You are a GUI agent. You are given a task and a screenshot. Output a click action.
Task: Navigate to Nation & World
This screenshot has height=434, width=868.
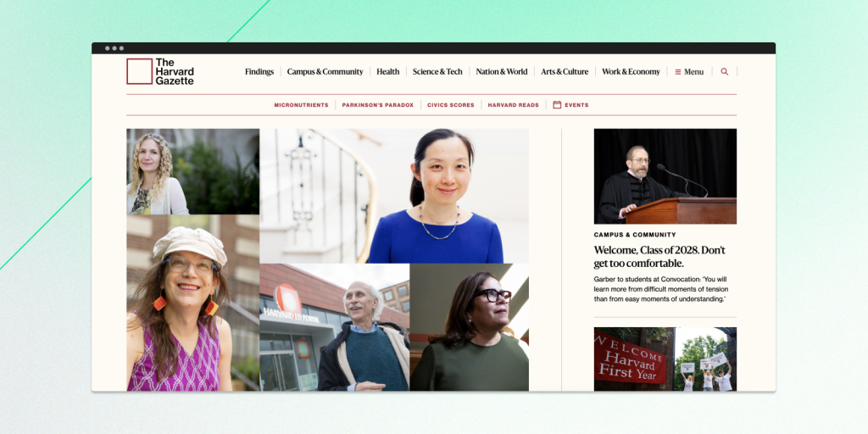502,71
